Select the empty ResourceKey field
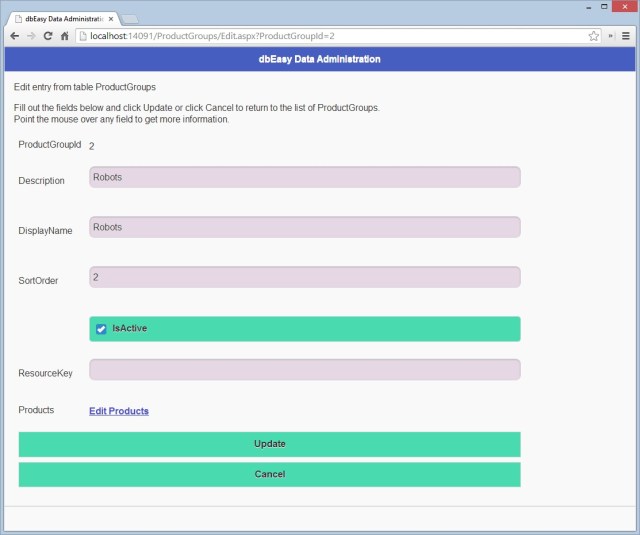This screenshot has height=535, width=640. (304, 370)
